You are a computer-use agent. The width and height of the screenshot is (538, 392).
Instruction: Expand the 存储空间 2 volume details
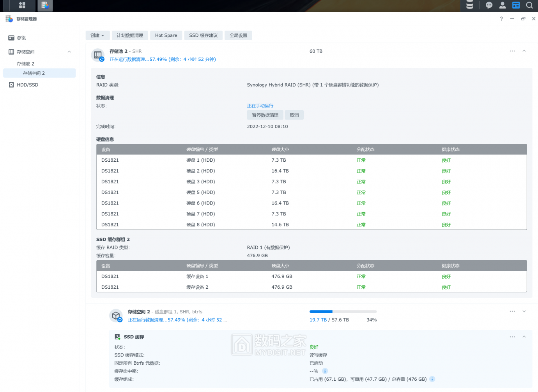[x=524, y=311]
